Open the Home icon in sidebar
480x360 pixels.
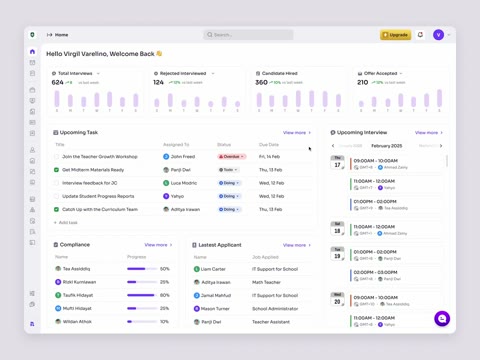(32, 52)
